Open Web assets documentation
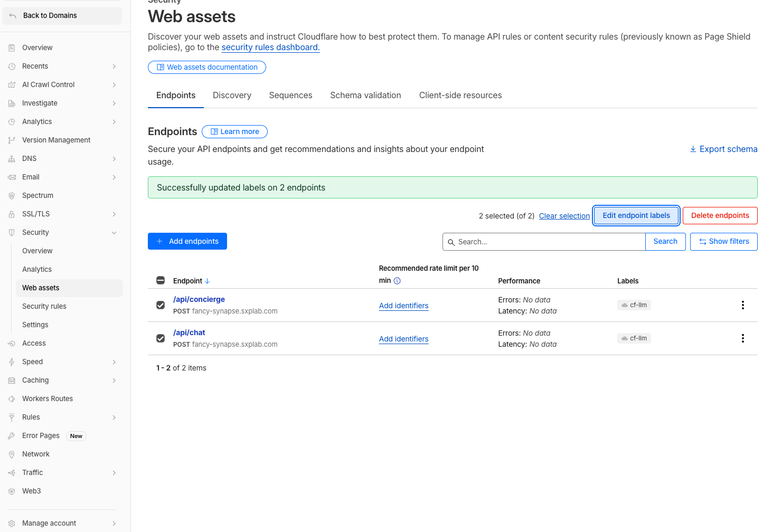This screenshot has height=532, width=763. 207,68
